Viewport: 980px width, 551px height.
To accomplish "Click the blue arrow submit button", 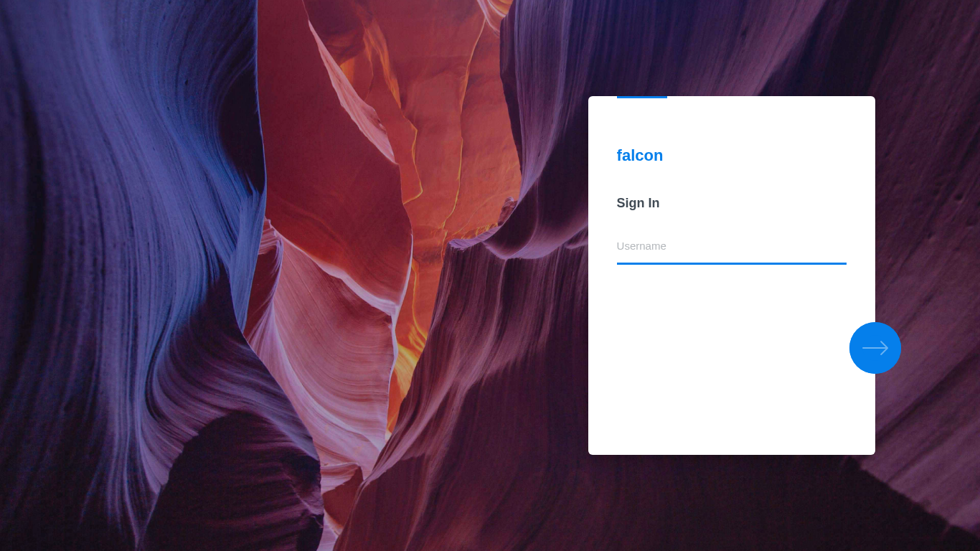I will pos(875,348).
